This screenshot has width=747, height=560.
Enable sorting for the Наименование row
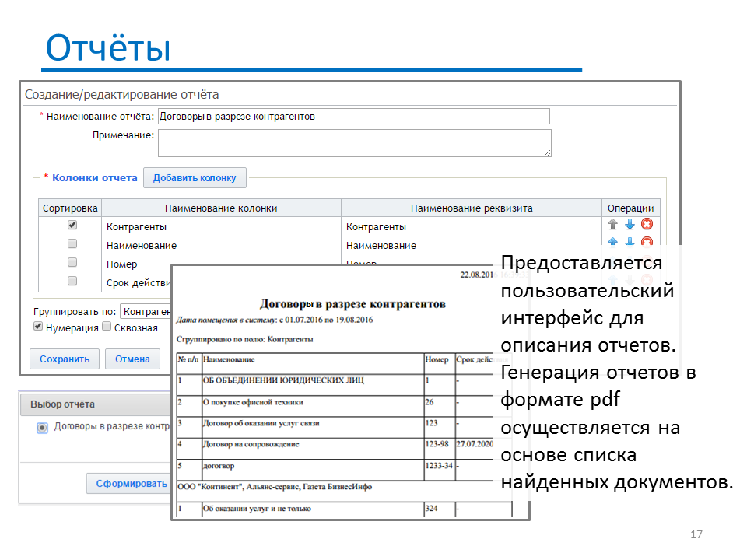click(x=72, y=243)
